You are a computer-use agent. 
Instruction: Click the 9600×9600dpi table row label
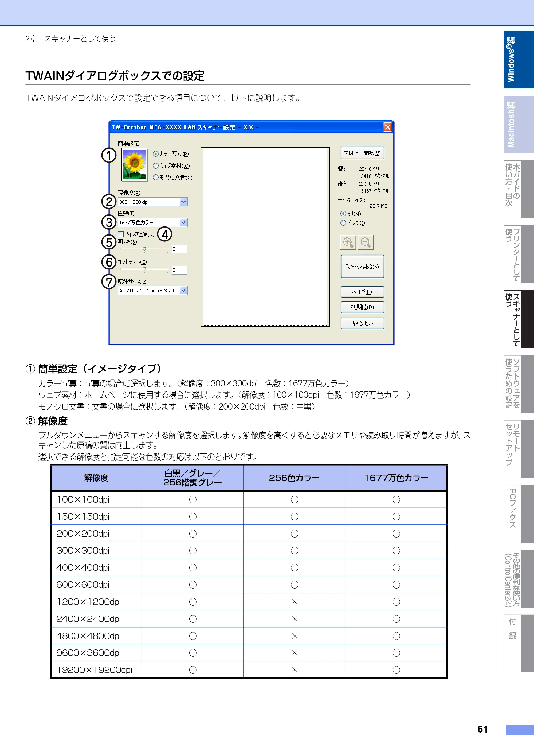tap(89, 653)
